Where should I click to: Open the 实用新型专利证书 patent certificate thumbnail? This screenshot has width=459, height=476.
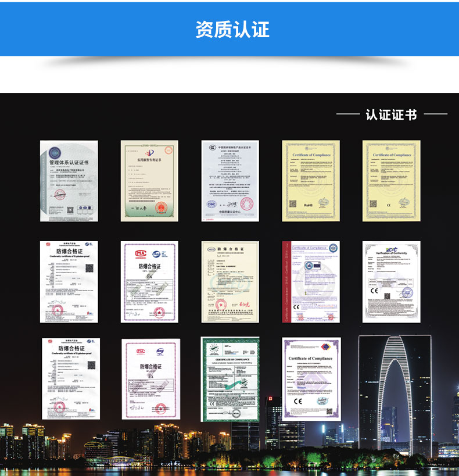click(149, 181)
